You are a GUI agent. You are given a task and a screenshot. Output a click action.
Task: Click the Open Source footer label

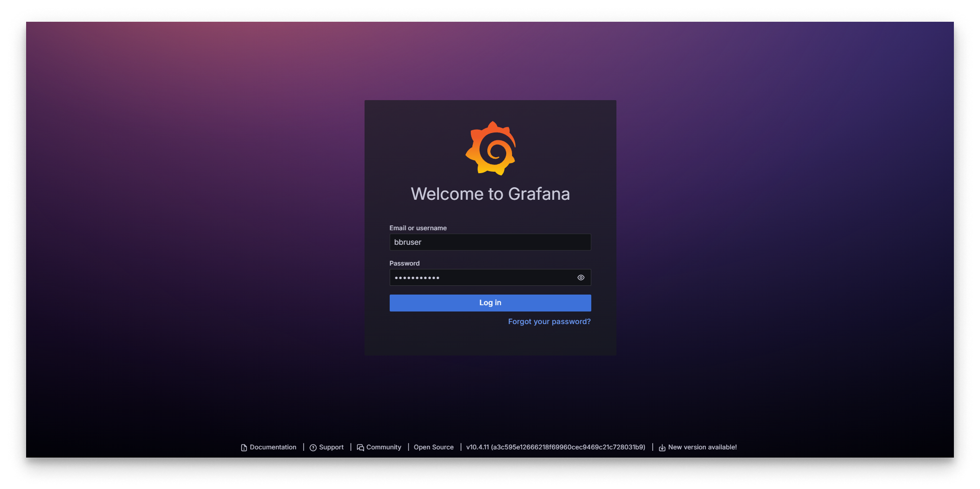click(x=434, y=447)
